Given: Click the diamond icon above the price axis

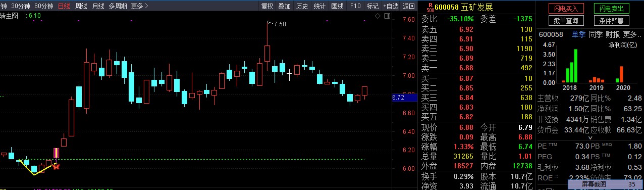Looking at the screenshot, I should (377, 16).
